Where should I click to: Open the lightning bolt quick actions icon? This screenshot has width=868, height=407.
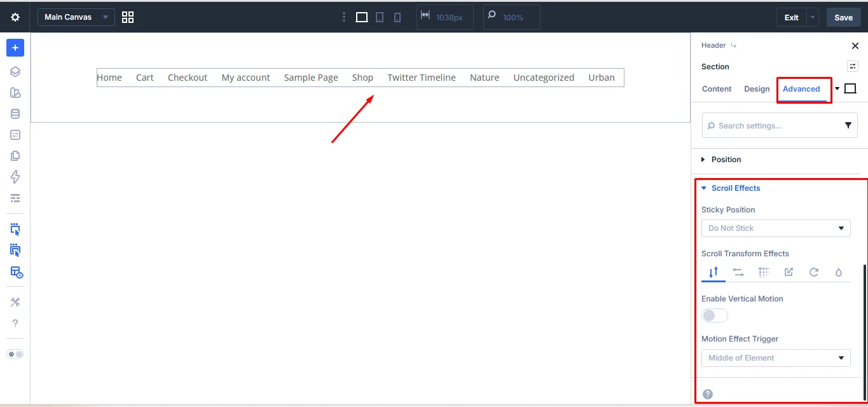15,177
